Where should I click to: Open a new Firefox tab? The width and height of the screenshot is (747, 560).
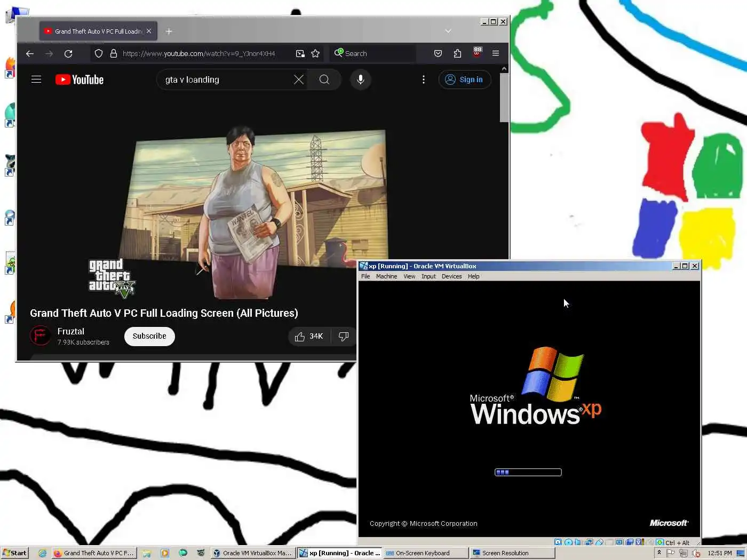coord(169,31)
